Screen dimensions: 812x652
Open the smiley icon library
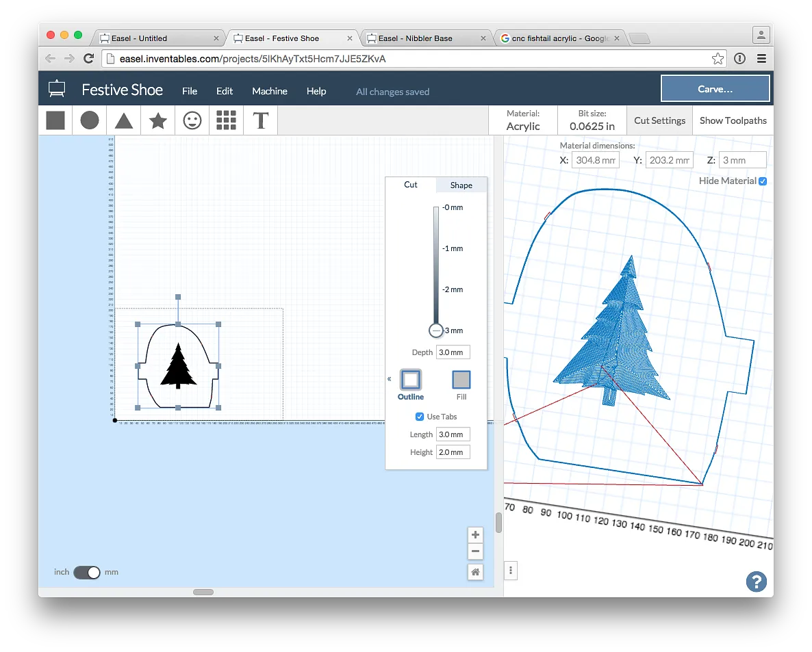click(x=192, y=120)
